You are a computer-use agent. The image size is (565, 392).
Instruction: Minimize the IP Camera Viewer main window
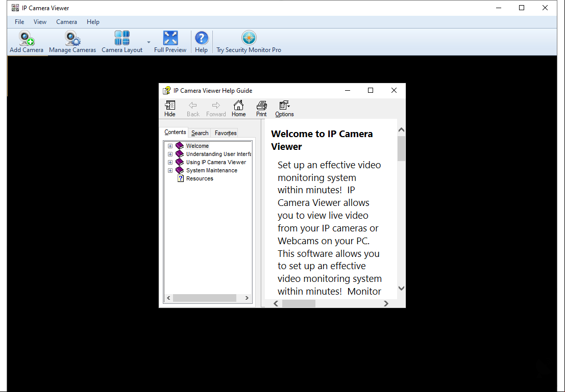coord(499,8)
